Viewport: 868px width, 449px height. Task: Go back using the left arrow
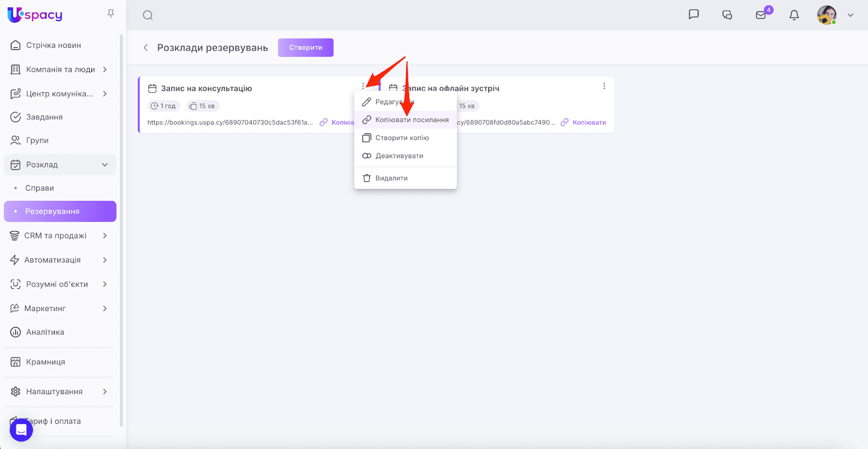[145, 48]
